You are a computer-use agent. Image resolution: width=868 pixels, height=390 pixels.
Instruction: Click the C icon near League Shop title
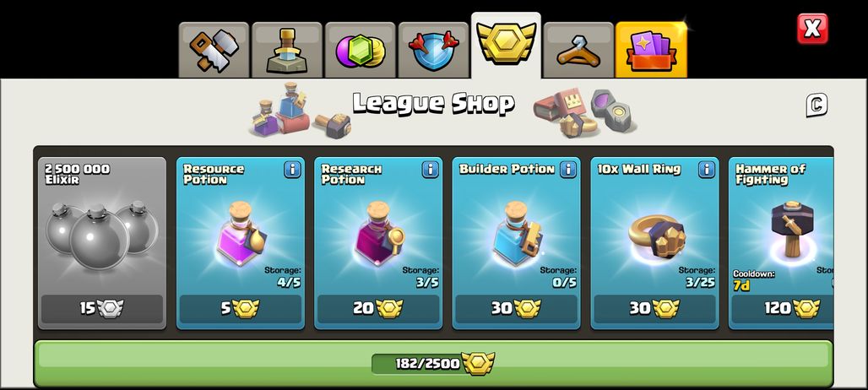coord(816,105)
